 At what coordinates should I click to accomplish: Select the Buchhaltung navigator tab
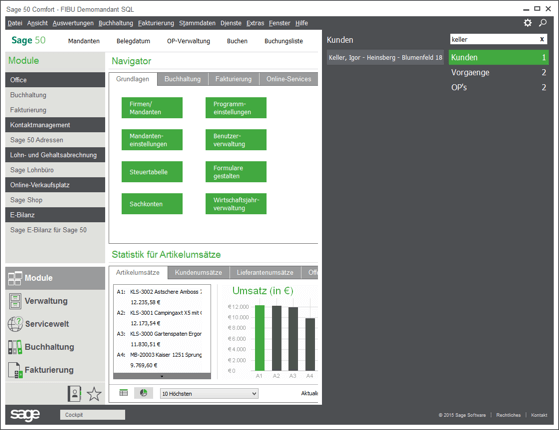183,79
